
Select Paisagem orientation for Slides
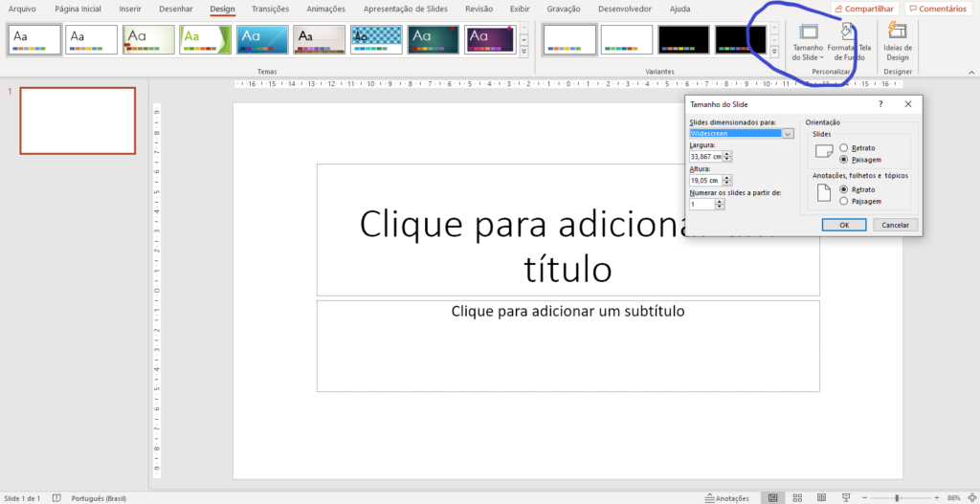coord(844,160)
